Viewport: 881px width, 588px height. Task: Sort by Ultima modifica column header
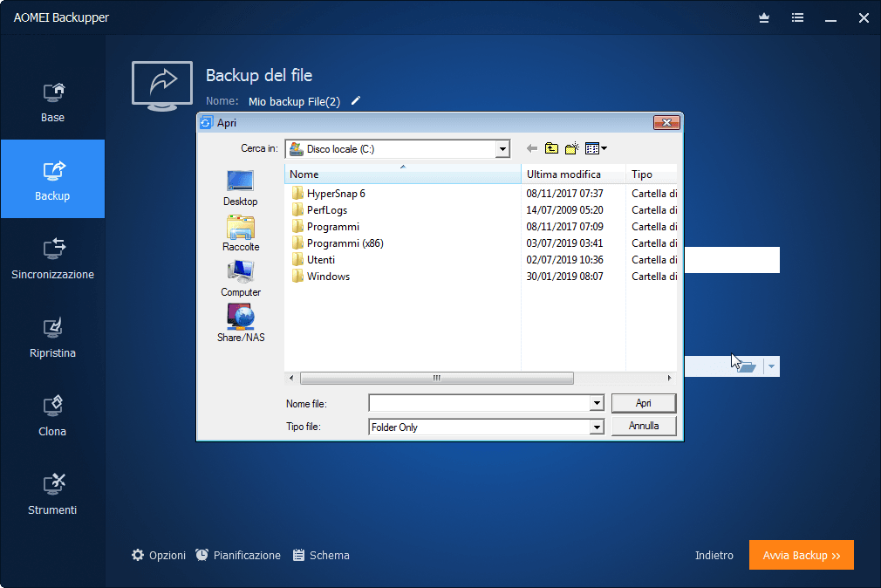[x=573, y=174]
